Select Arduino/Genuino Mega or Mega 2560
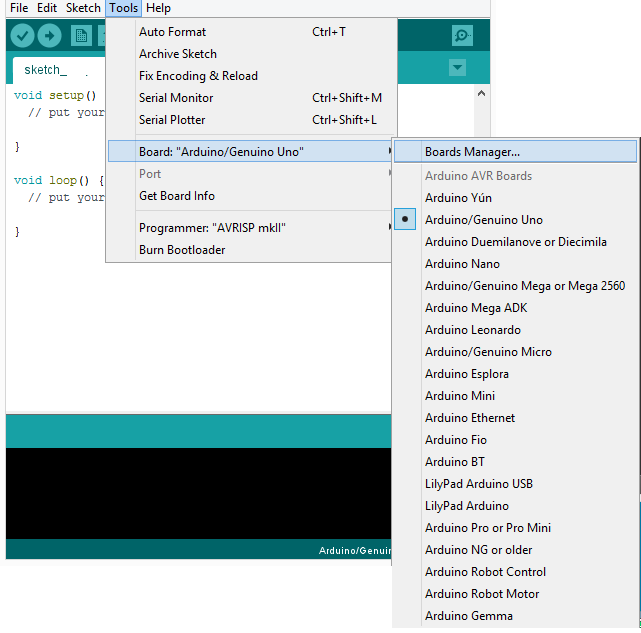 pos(515,286)
